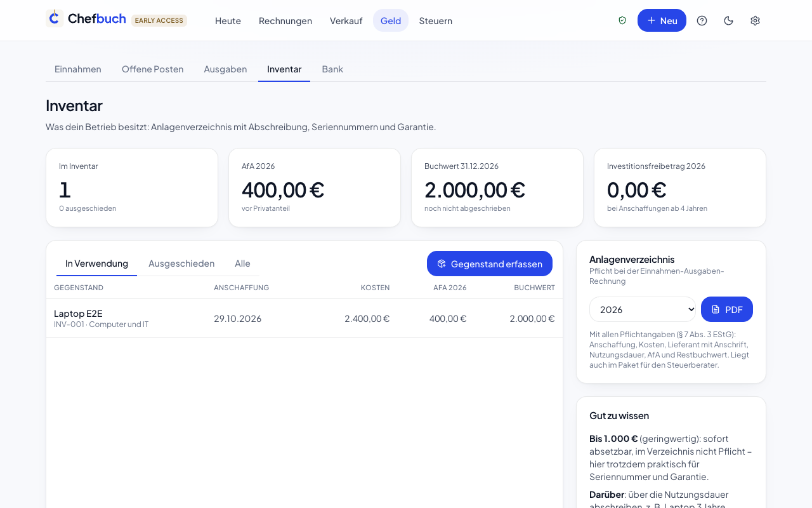Click the Anschaffung column header
The height and width of the screenshot is (508, 812).
(x=241, y=288)
